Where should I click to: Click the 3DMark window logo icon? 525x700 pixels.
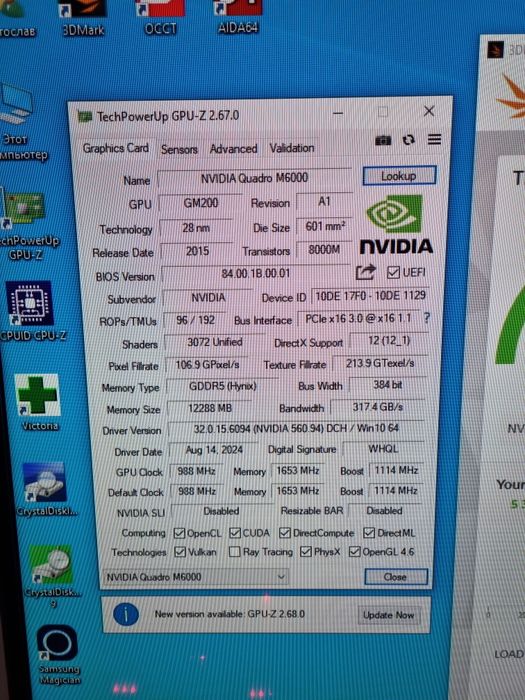click(x=495, y=50)
